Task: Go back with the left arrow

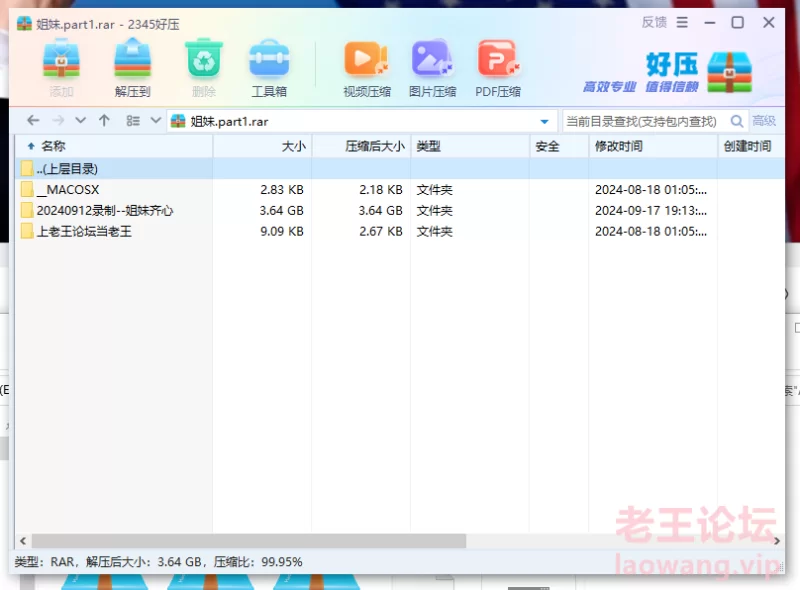Action: (x=33, y=120)
